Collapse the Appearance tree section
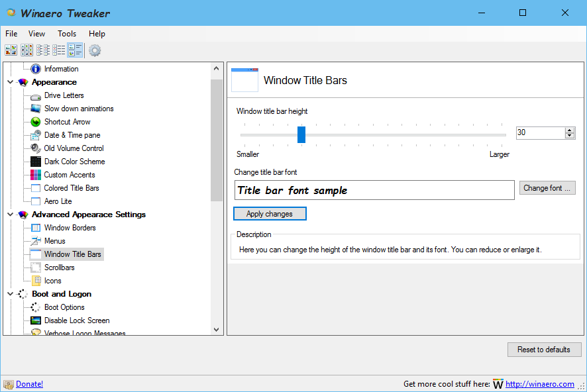Image resolution: width=587 pixels, height=392 pixels. click(x=10, y=82)
